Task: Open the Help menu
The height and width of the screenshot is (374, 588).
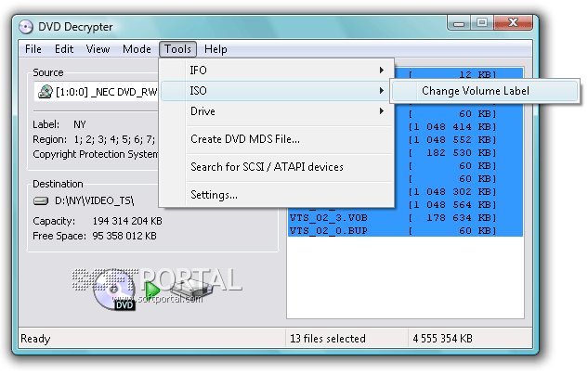Action: [216, 49]
